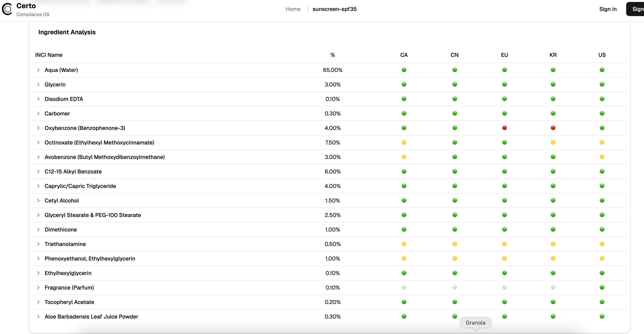The width and height of the screenshot is (644, 334).
Task: Click the dark Sign up button
Action: 635,9
